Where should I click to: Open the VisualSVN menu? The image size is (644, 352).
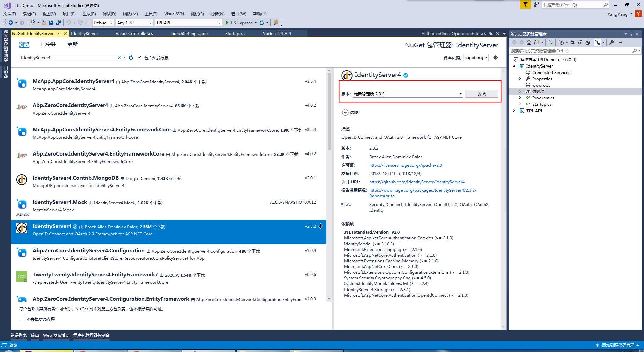174,14
